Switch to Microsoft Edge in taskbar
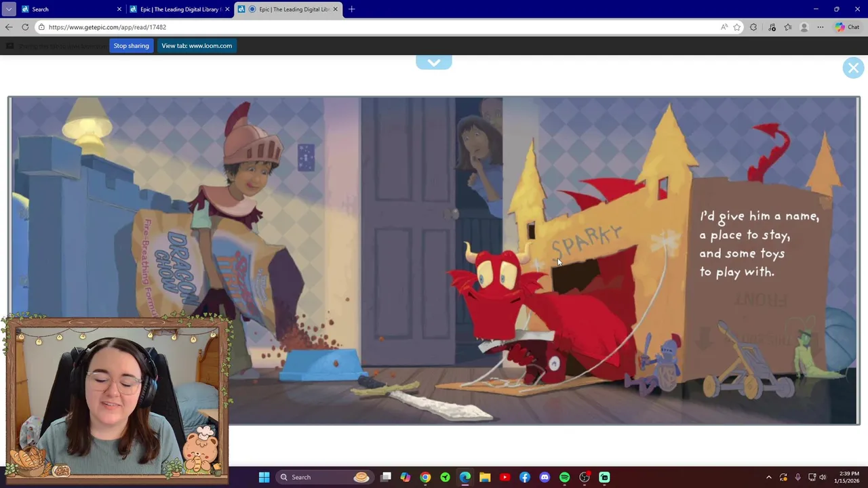The height and width of the screenshot is (488, 868). [465, 477]
